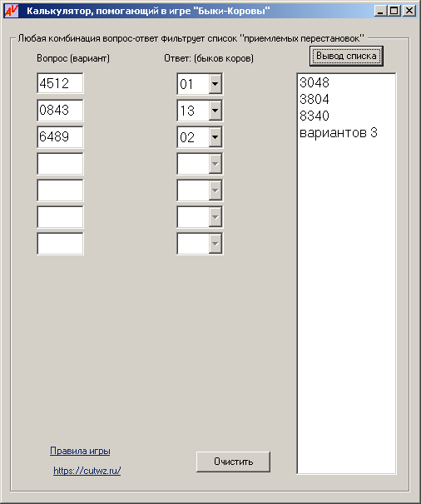Click the sixth question input field

(x=60, y=217)
